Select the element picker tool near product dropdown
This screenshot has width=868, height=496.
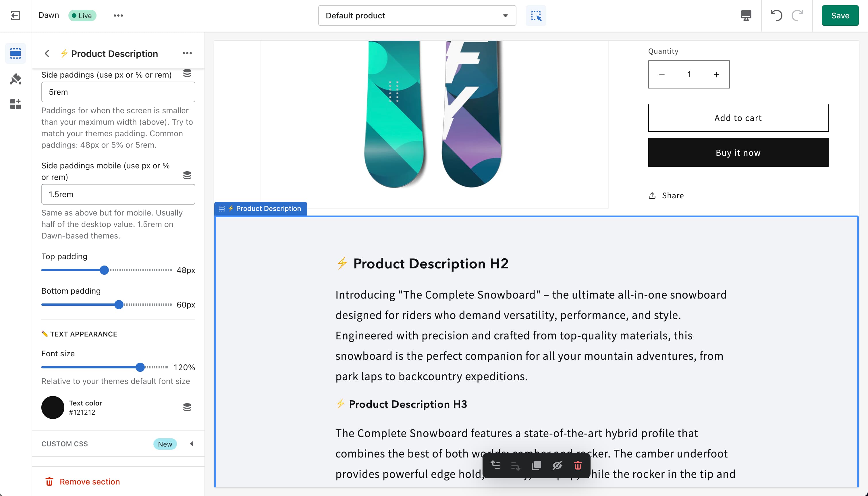click(x=535, y=15)
